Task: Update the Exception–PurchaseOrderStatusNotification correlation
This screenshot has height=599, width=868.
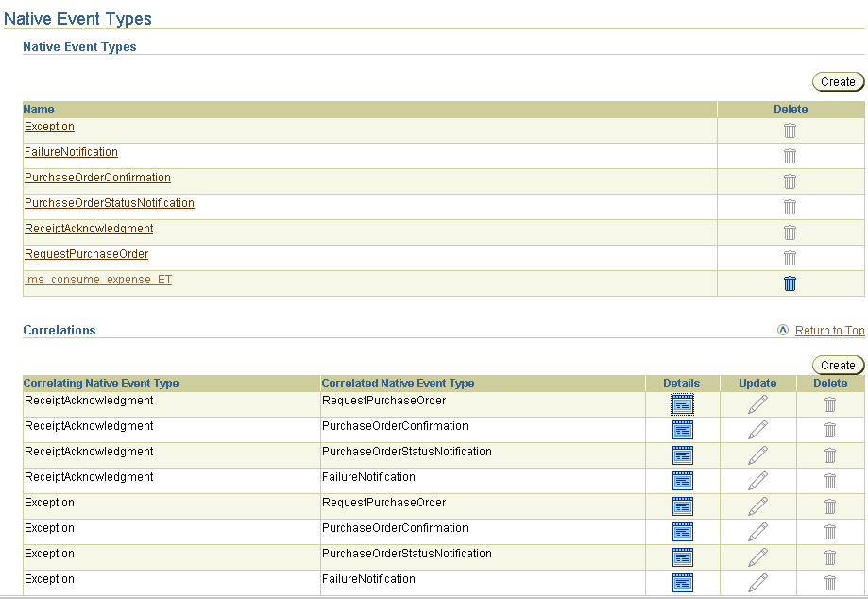Action: [757, 557]
